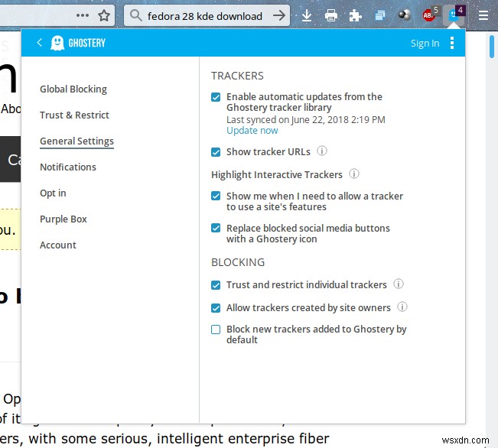
Task: Toggle Show me when I need to allow a tracker
Action: coord(216,196)
